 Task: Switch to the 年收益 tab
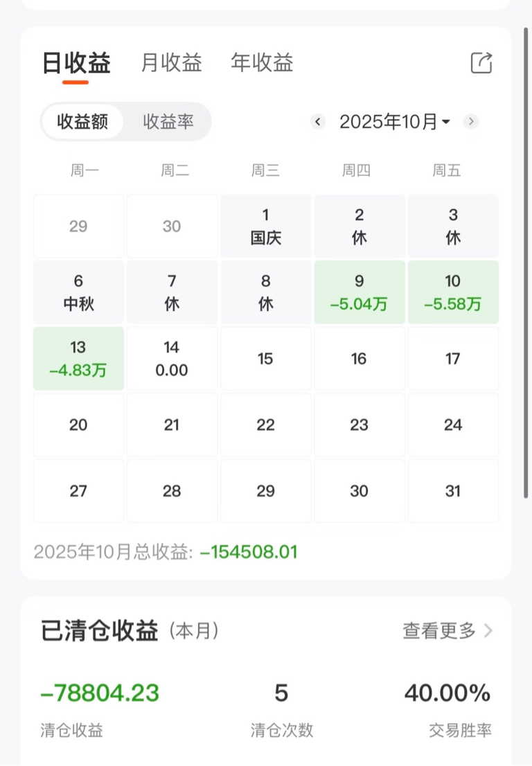tap(262, 63)
